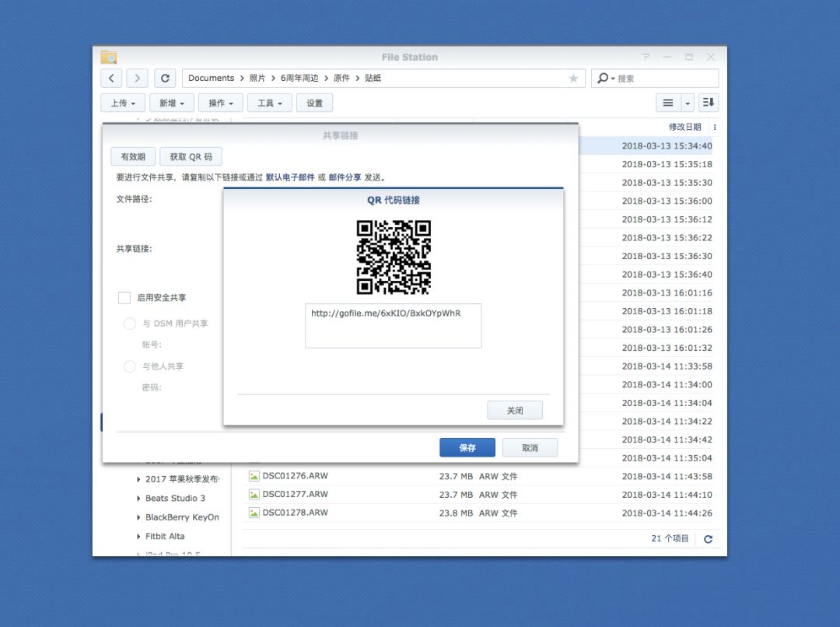Click the DSC01276.ARW image file icon
840x627 pixels.
(254, 476)
